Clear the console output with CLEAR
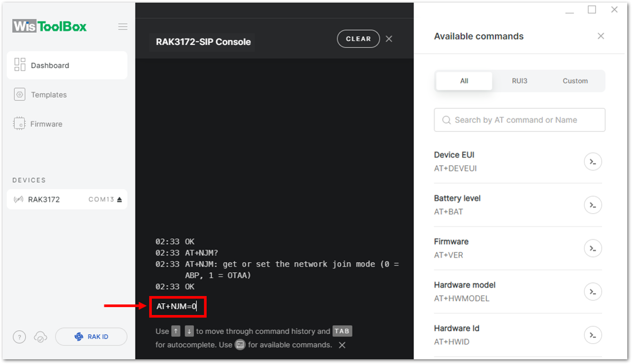Viewport: 632px width, 364px height. click(358, 39)
